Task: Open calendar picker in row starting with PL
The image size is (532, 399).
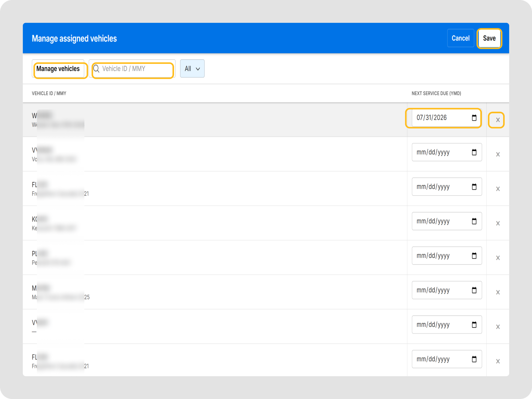Action: coord(474,256)
